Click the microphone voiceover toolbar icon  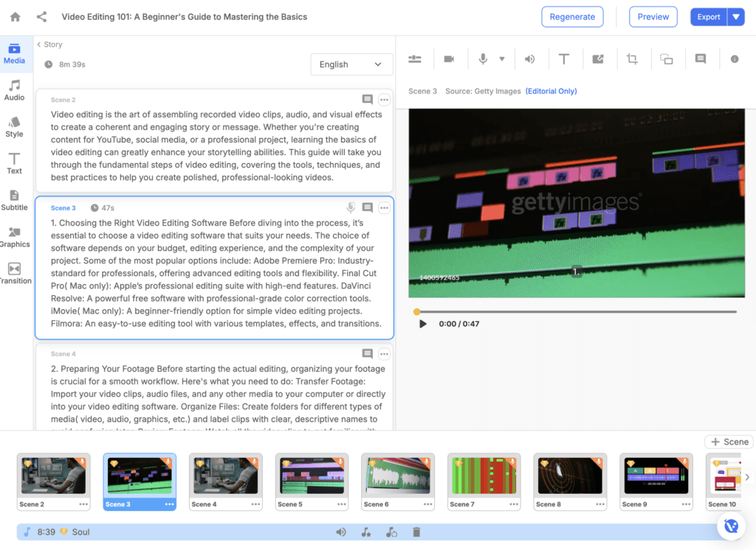[x=483, y=59]
